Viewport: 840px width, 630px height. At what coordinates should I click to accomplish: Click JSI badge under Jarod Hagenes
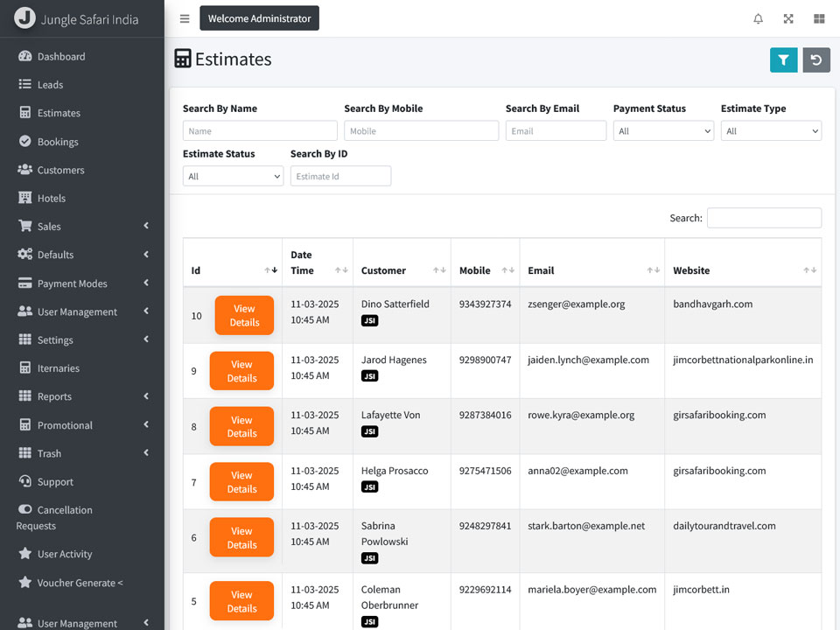369,376
